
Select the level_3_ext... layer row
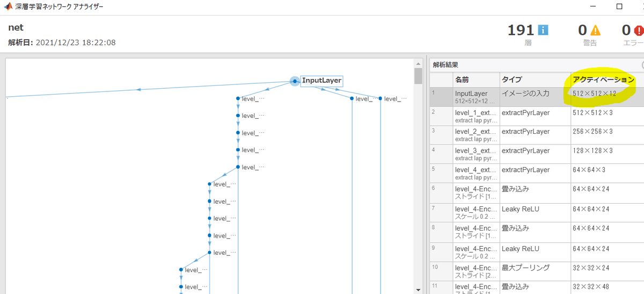[x=537, y=155]
